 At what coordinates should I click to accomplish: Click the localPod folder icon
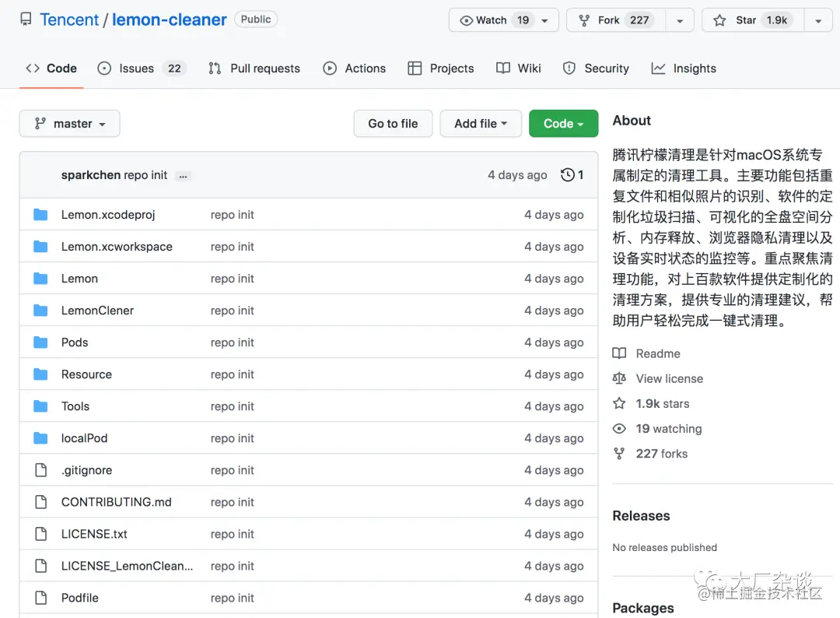(40, 438)
